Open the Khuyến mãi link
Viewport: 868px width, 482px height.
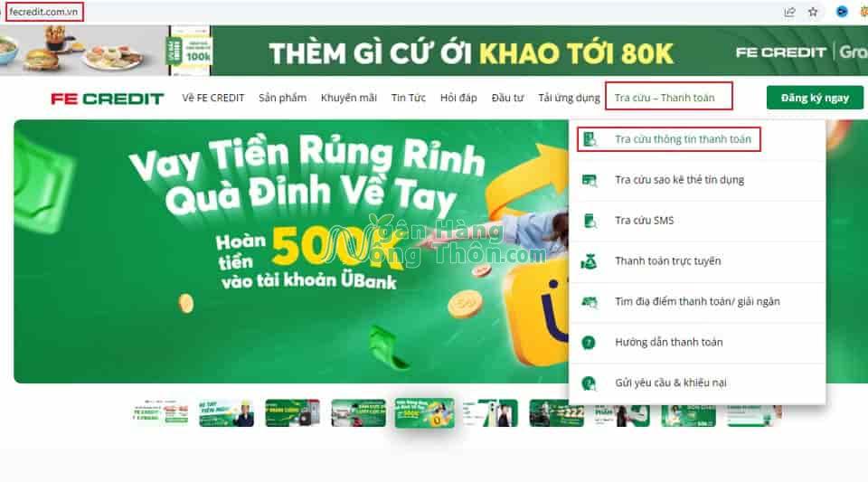349,98
